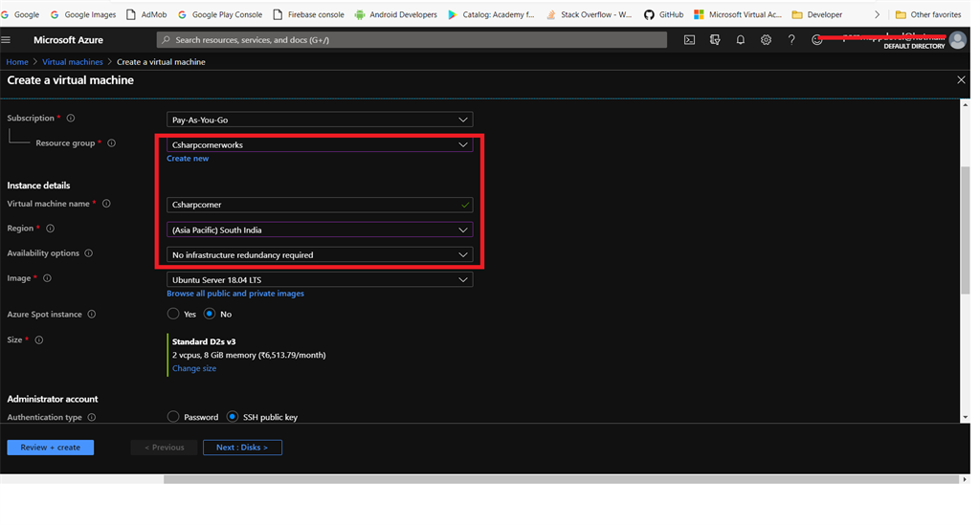Screen dimensions: 980x525
Task: Open the Google bookmark
Action: coord(20,14)
